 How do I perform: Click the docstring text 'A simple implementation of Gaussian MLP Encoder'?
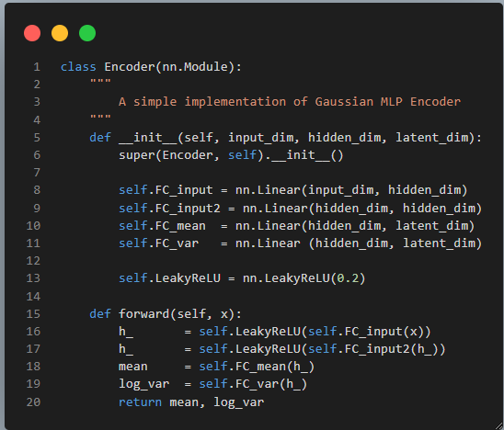pyautogui.click(x=290, y=102)
